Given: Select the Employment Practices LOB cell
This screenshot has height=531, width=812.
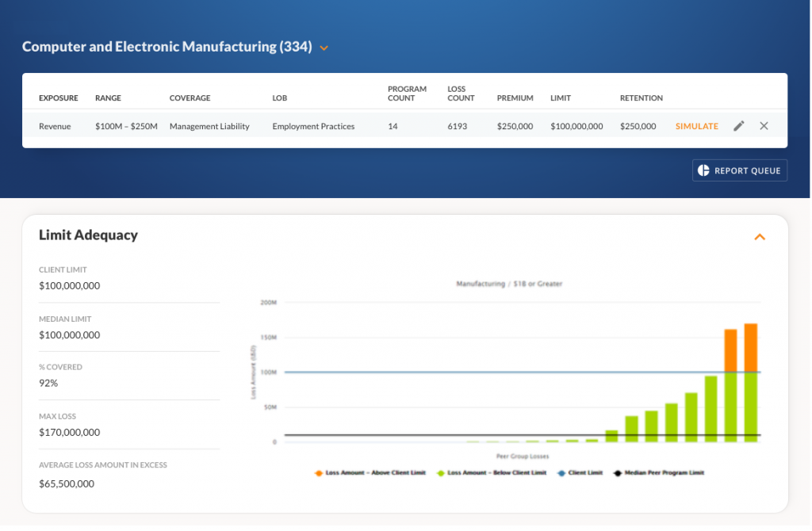Looking at the screenshot, I should point(313,126).
